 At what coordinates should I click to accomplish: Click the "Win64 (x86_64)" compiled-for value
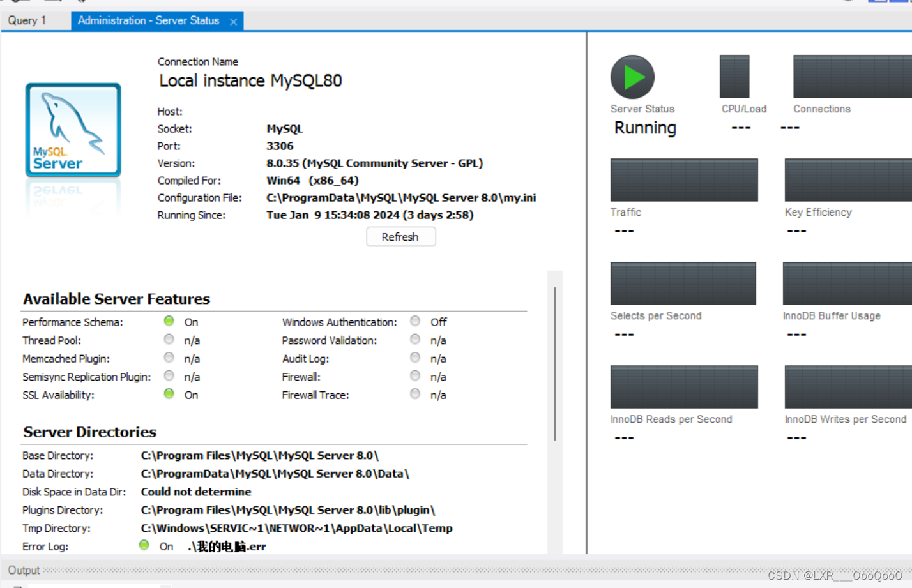pyautogui.click(x=313, y=181)
